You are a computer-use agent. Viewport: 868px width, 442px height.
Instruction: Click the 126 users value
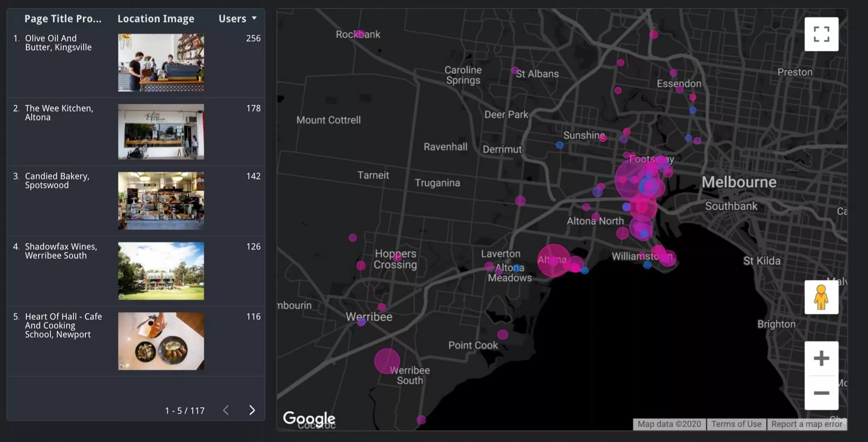pos(253,246)
